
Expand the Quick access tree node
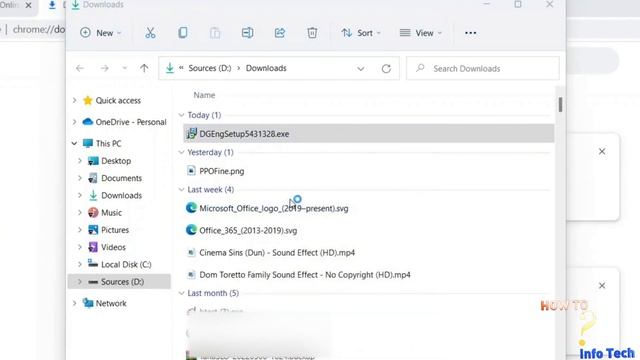tap(74, 100)
